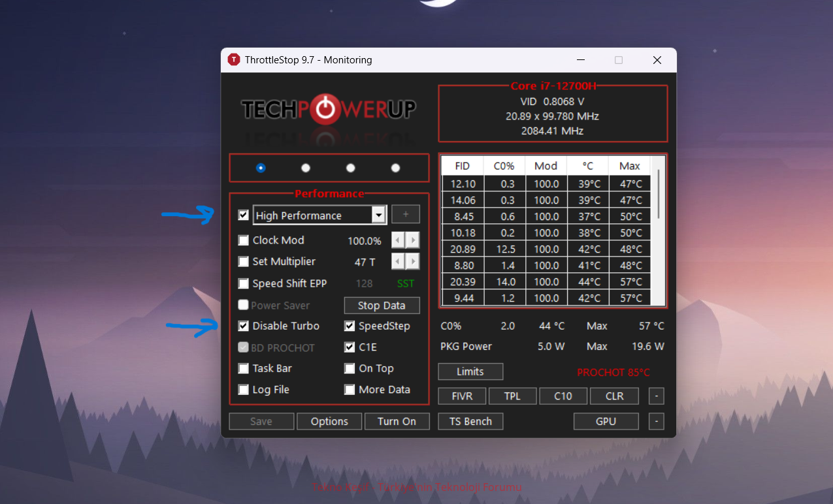Click the Speed Shift EPP value 128
Image resolution: width=833 pixels, height=504 pixels.
coord(365,283)
